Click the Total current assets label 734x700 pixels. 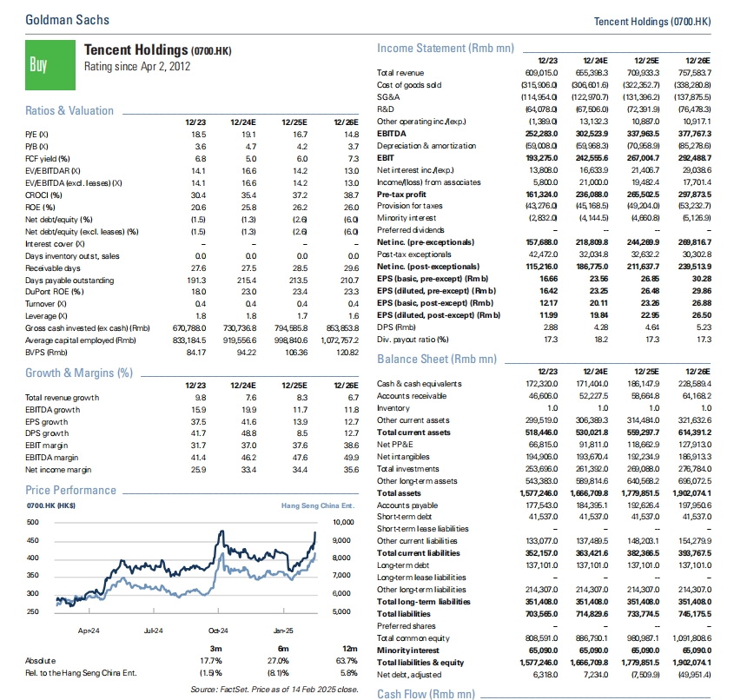pos(413,433)
